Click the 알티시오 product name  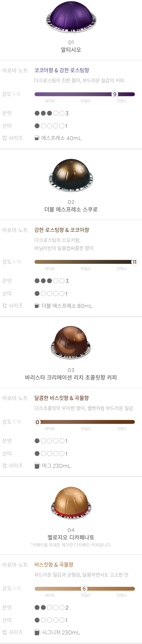tap(71, 50)
